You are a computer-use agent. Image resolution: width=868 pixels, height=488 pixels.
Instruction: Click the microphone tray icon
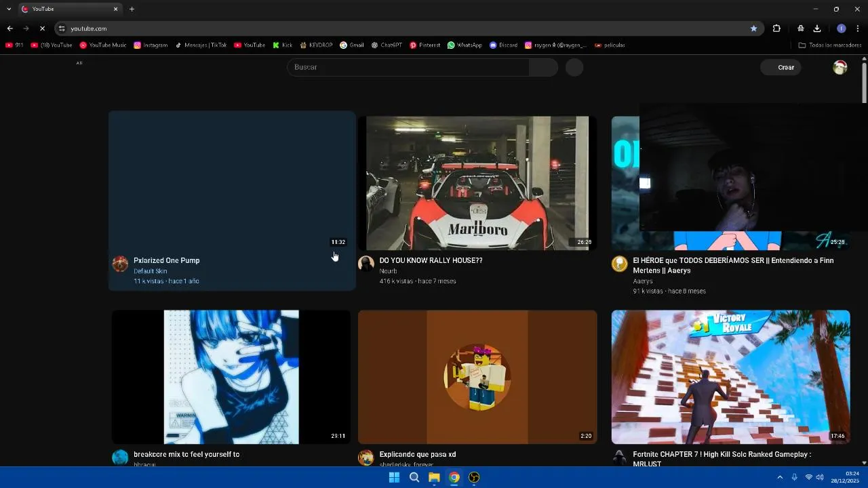tap(794, 477)
